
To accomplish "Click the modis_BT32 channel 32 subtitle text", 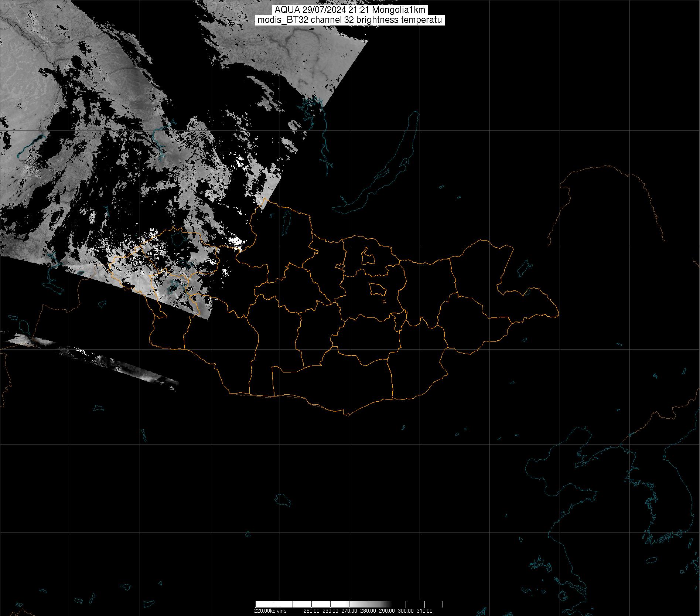I will click(x=350, y=20).
